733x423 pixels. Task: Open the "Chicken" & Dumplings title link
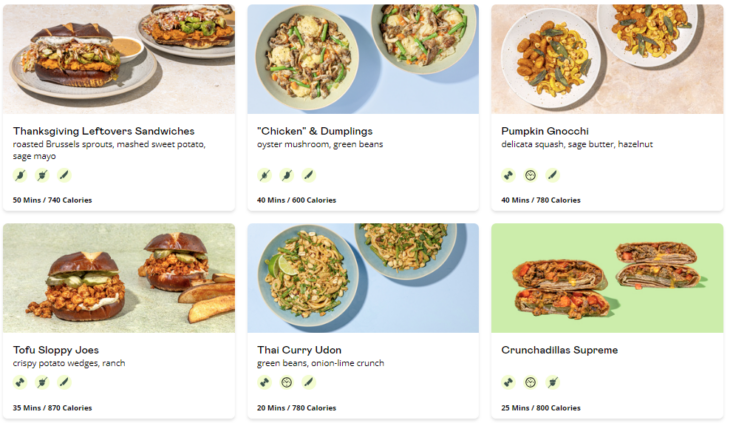pos(315,131)
